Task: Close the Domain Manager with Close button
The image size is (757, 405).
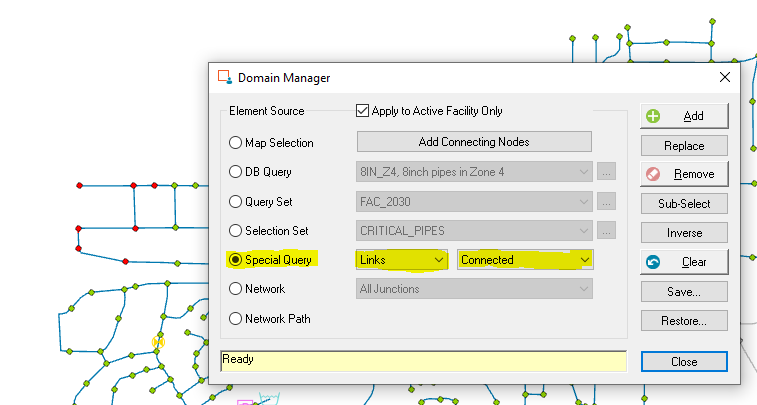Action: 684,362
